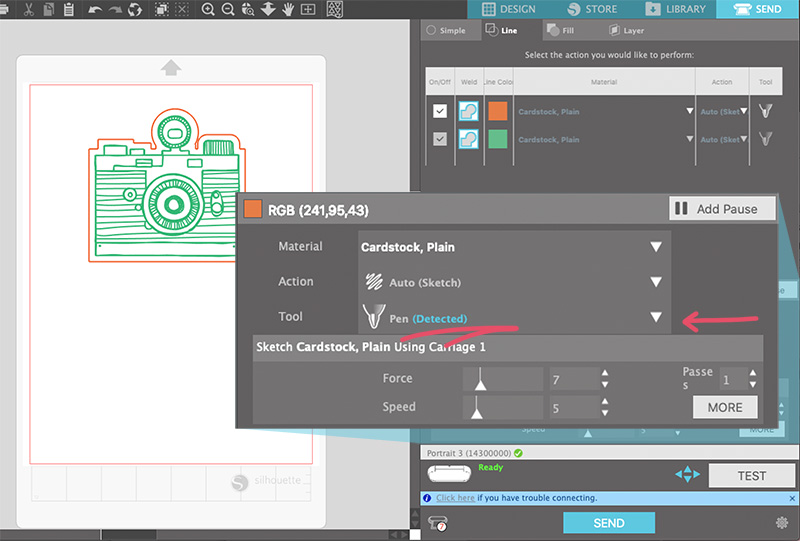Click the Passes value input field

click(x=733, y=379)
